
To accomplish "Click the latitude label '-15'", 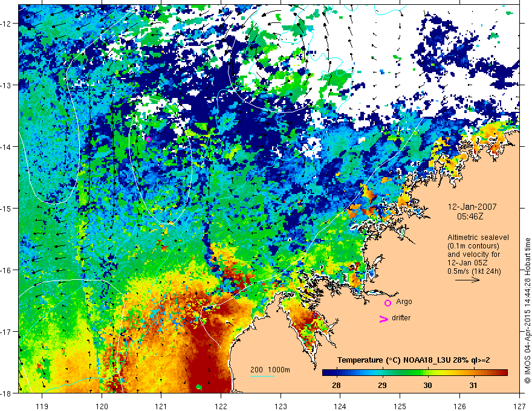I will click(x=7, y=208).
